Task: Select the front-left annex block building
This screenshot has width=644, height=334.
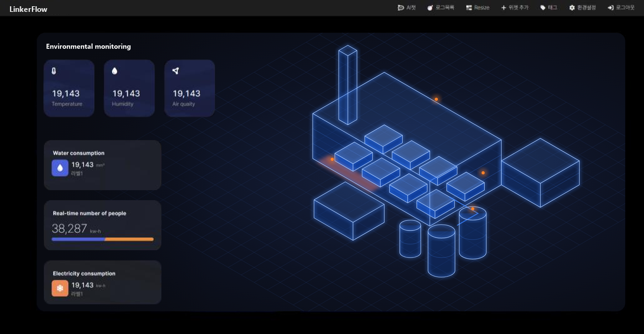Action: (349, 211)
